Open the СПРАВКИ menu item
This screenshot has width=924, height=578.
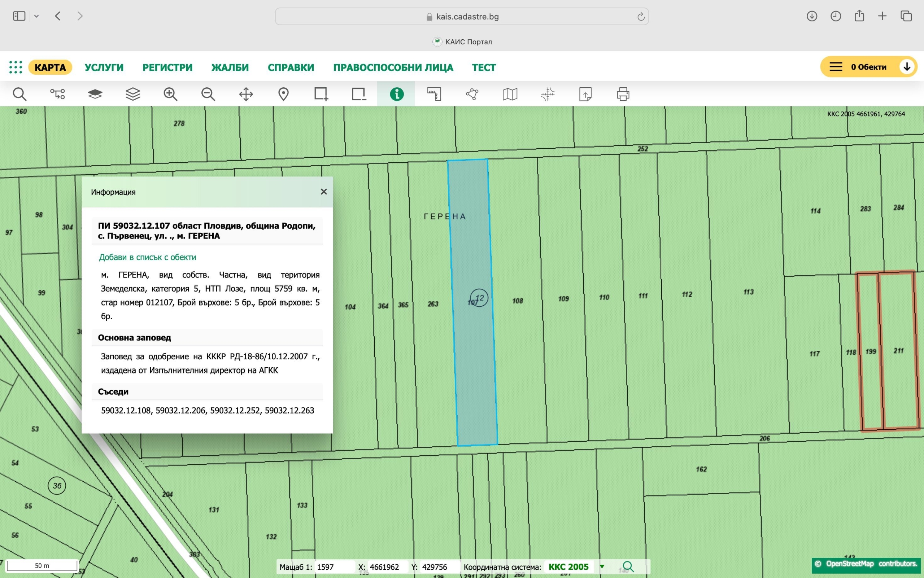point(291,67)
